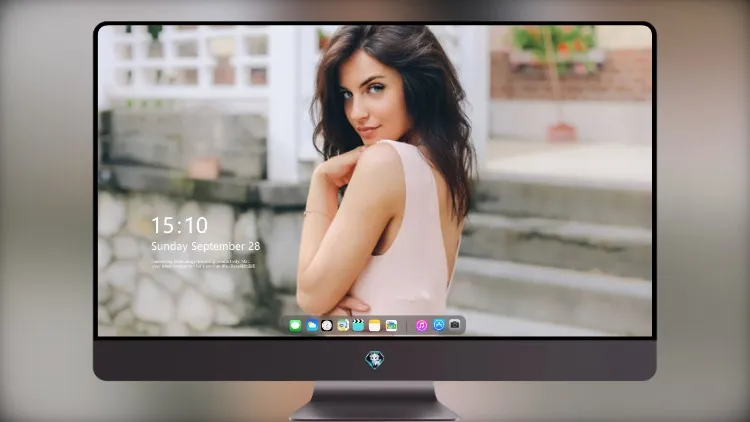Launch the pink iTunes music app
This screenshot has width=750, height=422.
coord(421,325)
